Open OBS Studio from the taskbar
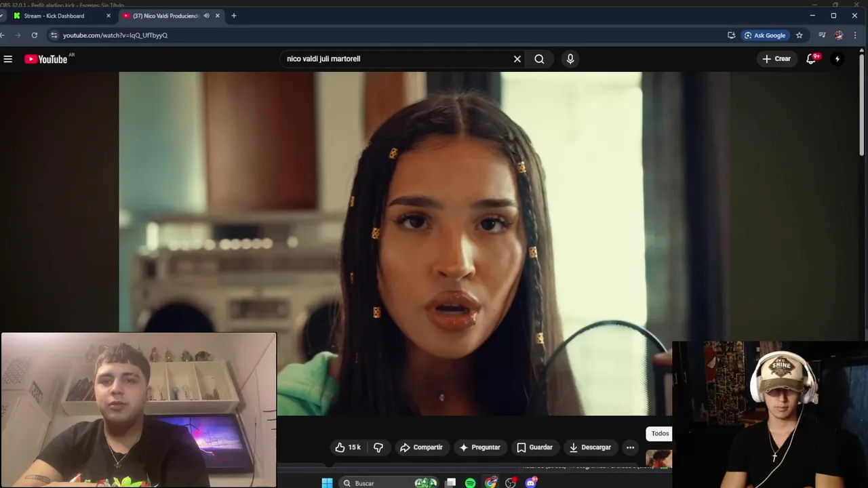Viewport: 868px width, 488px height. point(511,483)
